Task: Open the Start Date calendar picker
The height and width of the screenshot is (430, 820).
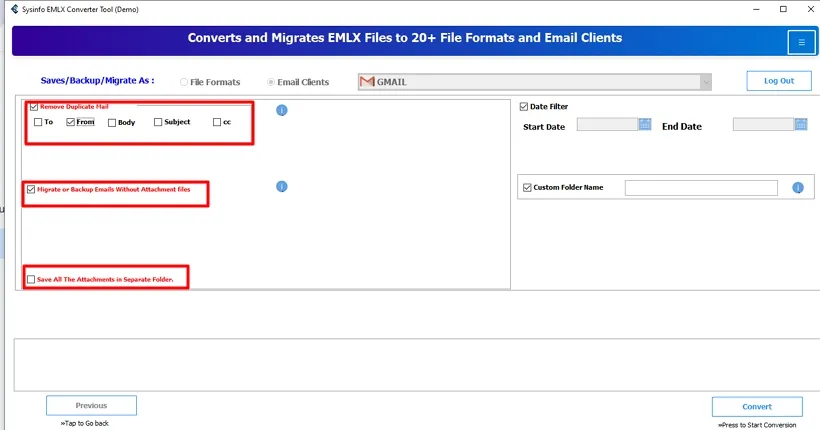Action: pos(645,125)
